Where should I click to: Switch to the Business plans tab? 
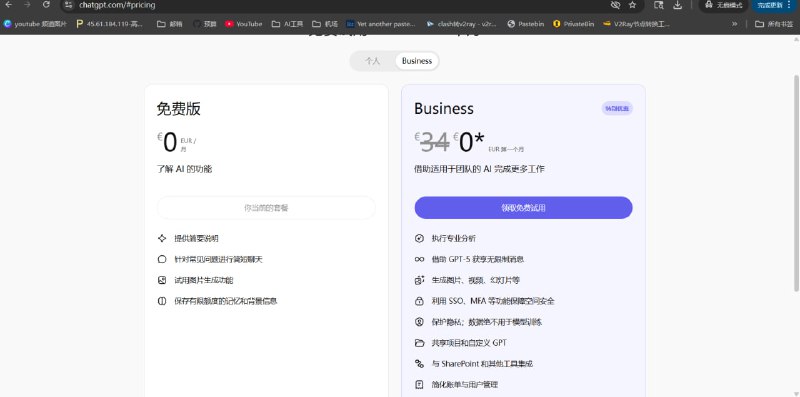tap(417, 61)
